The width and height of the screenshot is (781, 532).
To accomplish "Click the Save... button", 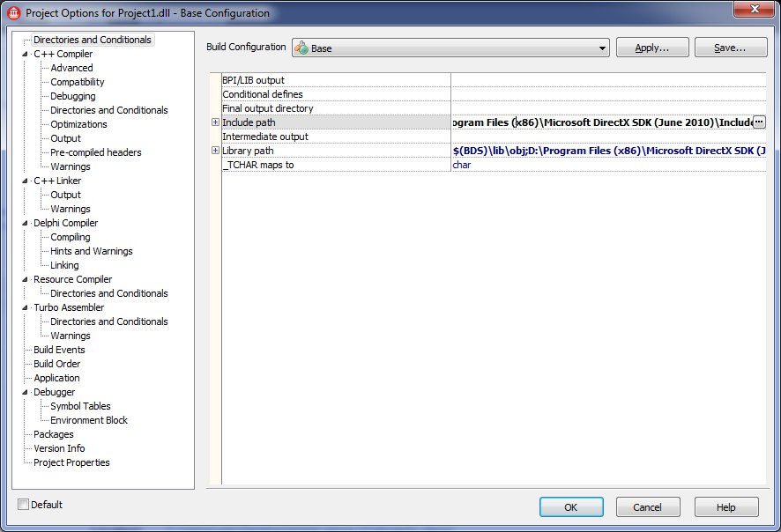I will tap(730, 48).
